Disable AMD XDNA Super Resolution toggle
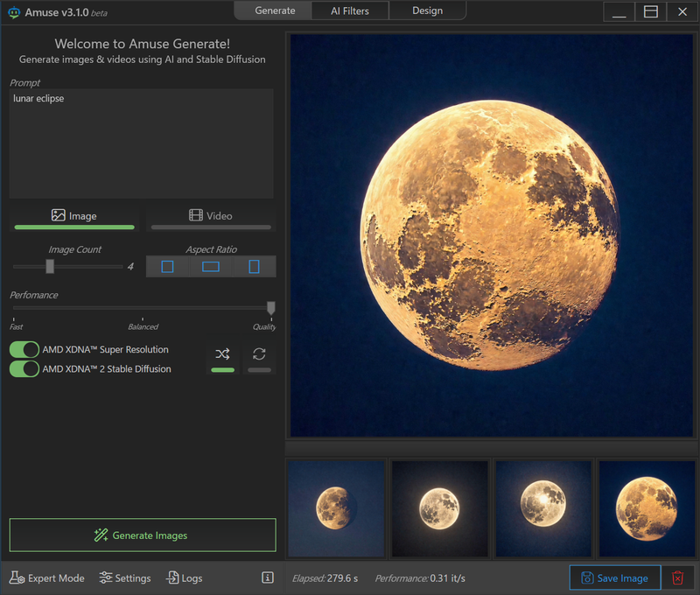The image size is (700, 595). pos(24,349)
